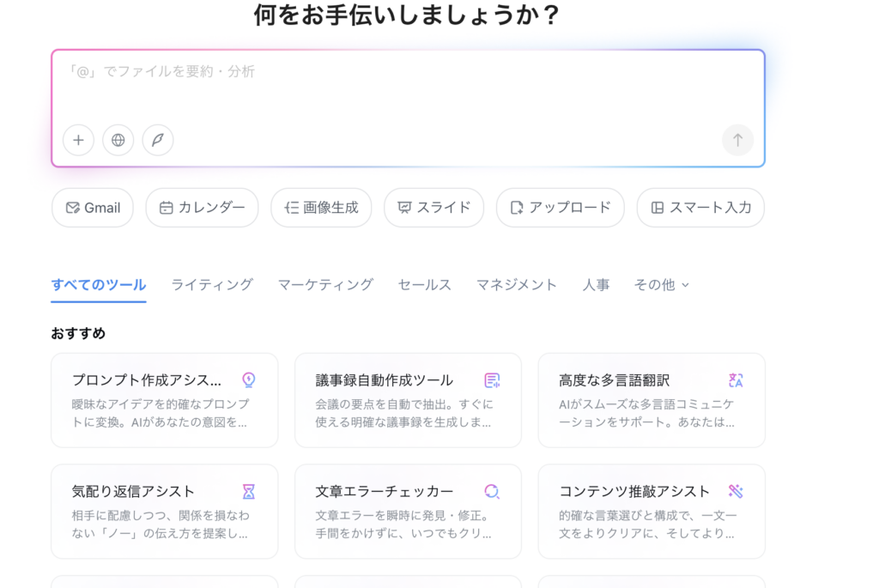Open the マーケティング tab

point(325,285)
